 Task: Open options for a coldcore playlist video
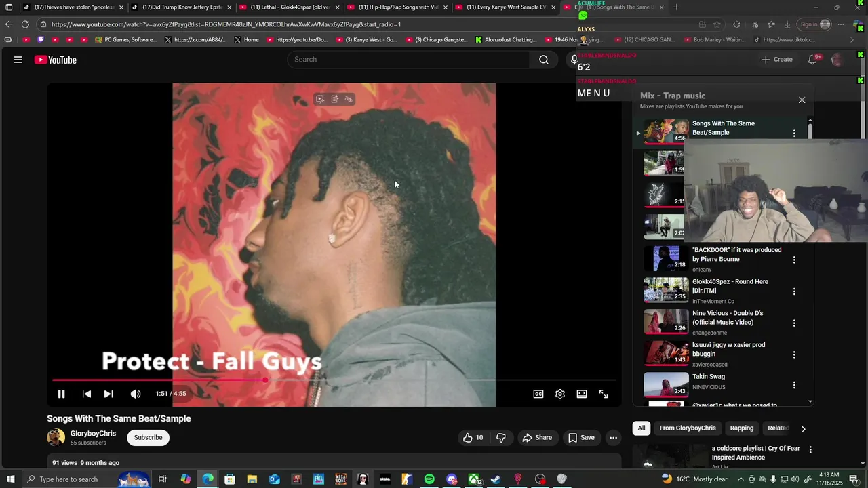810,449
